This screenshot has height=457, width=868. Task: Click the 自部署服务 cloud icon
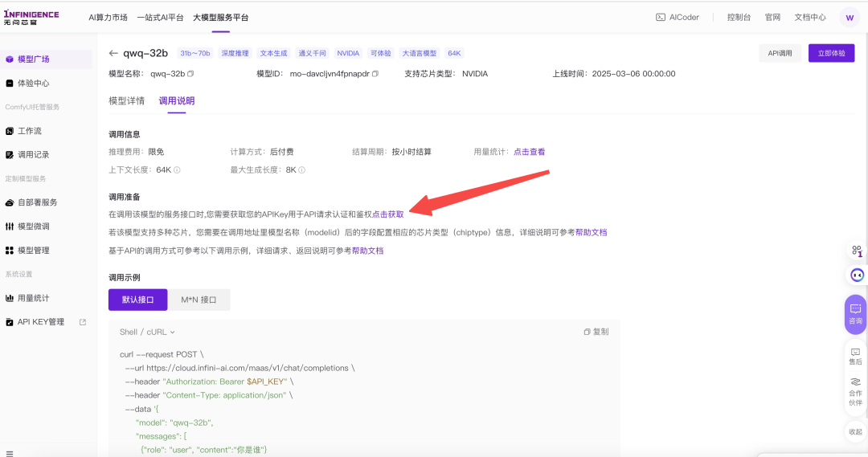coord(10,202)
